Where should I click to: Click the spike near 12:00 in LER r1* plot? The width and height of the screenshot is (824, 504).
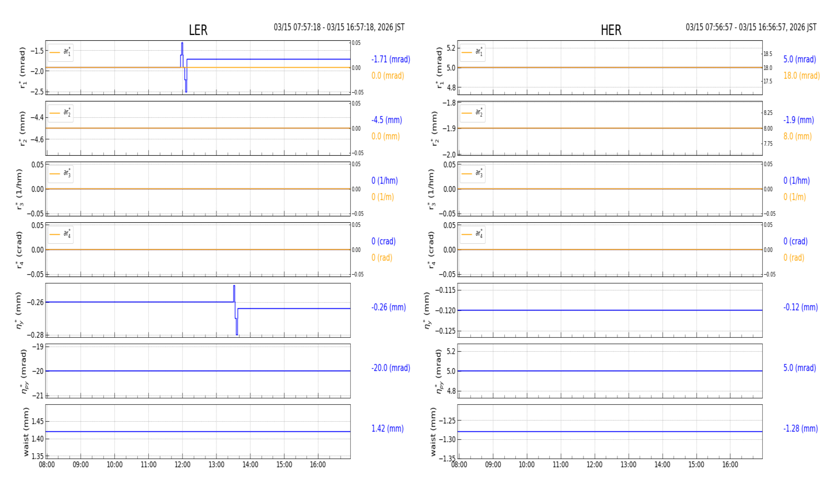pos(183,67)
